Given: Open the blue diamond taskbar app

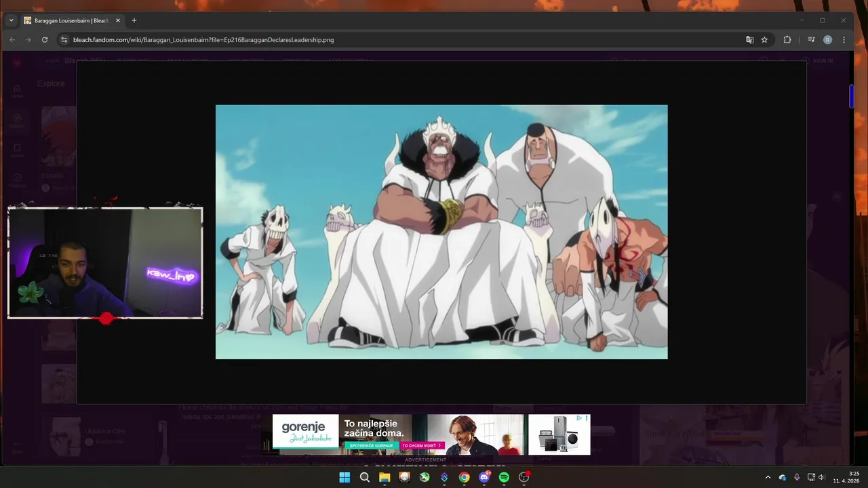Looking at the screenshot, I should pyautogui.click(x=444, y=477).
